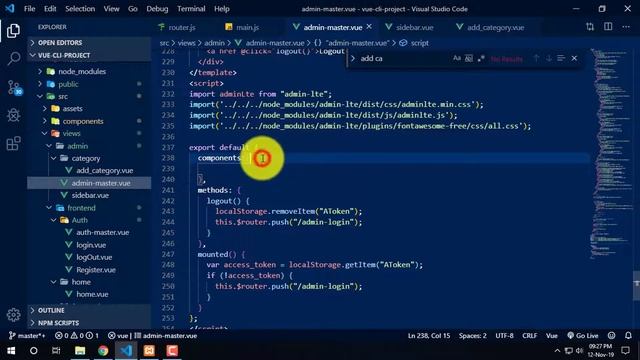Open the Debug menu
Screen dimensions: 640x360
click(157, 9)
